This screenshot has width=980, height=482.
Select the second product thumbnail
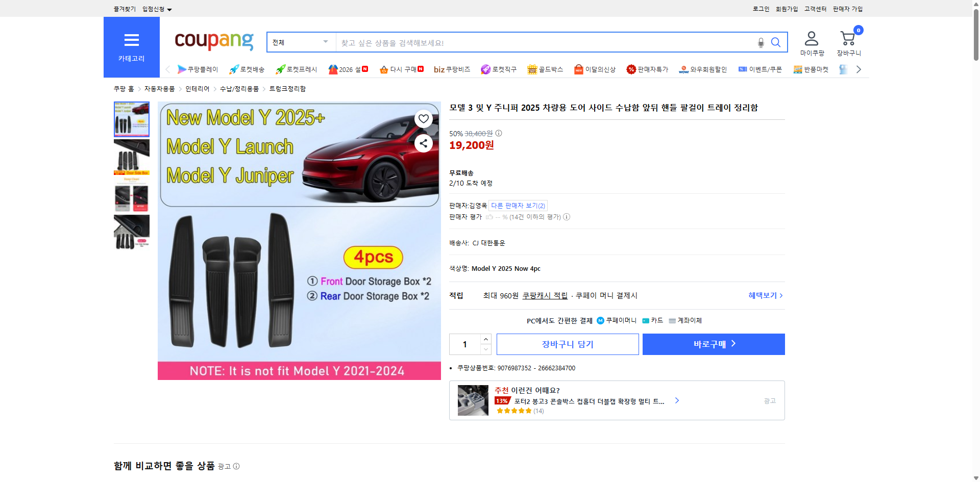click(x=131, y=158)
